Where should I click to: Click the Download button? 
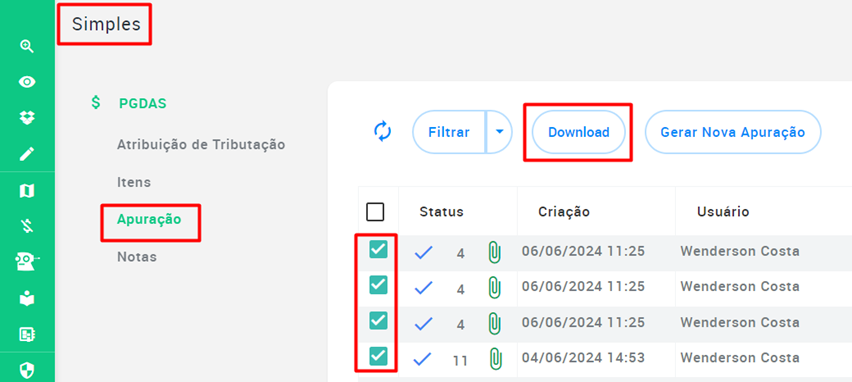[579, 132]
